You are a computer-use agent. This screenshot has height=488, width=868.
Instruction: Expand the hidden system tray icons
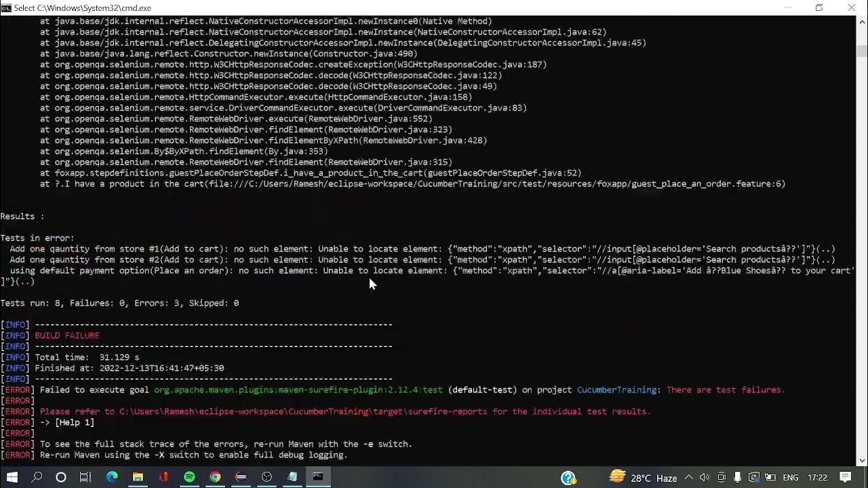pos(689,477)
